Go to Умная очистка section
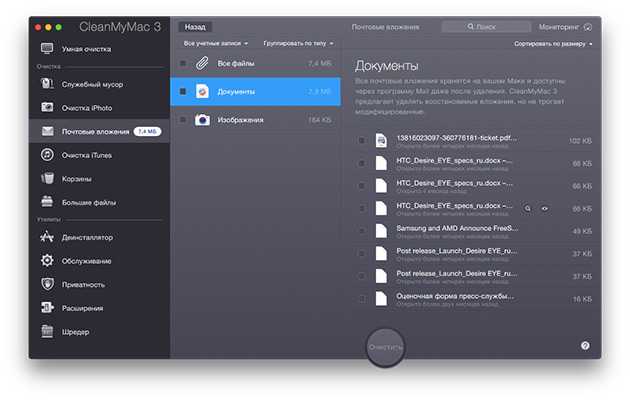This screenshot has height=400, width=630. pos(99,49)
